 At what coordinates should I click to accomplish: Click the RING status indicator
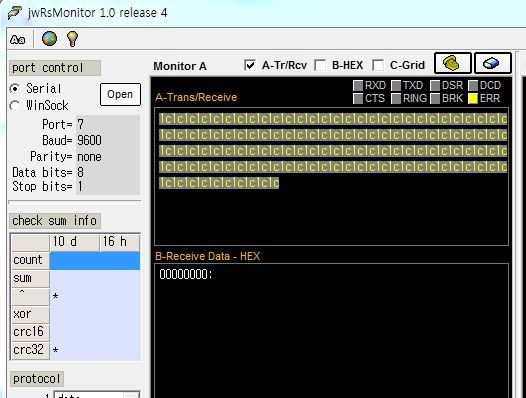point(396,99)
